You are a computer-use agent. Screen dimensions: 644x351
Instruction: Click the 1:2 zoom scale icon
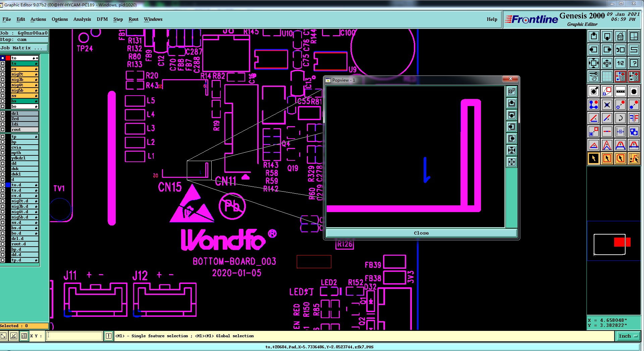coord(621,63)
